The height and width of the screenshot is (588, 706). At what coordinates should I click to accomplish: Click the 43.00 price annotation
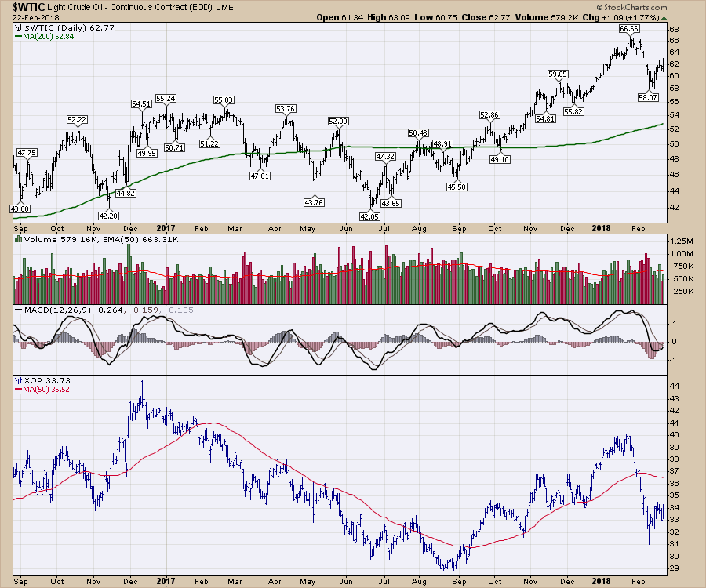tap(20, 209)
